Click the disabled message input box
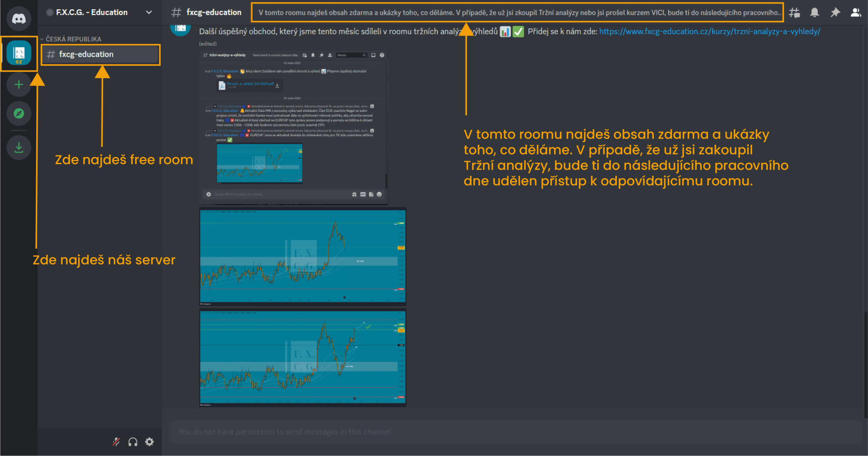Image resolution: width=868 pixels, height=456 pixels. [516, 432]
